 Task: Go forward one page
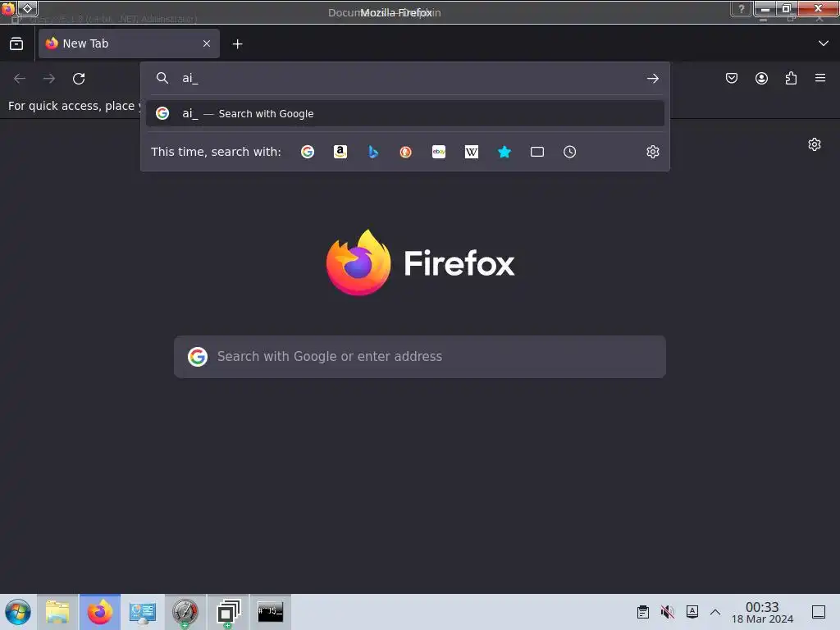click(x=49, y=79)
